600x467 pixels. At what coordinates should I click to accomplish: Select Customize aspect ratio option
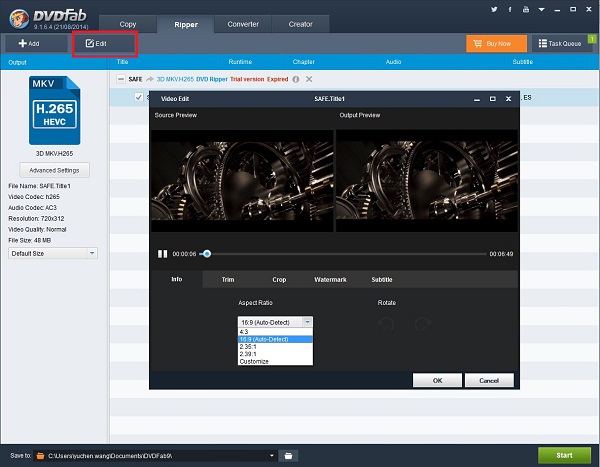(x=275, y=361)
